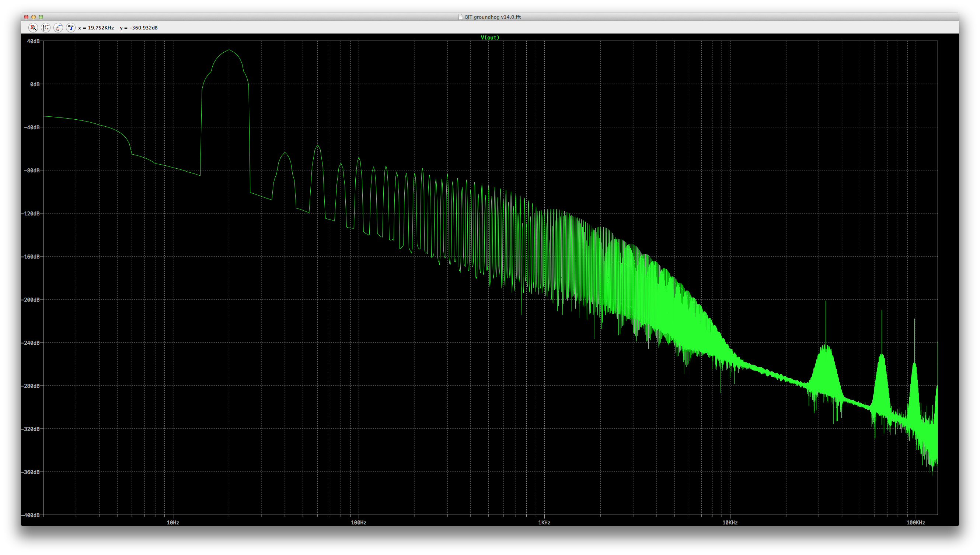The image size is (980, 555).
Task: Click the fundamental peak top near 20Hz
Action: pyautogui.click(x=229, y=50)
